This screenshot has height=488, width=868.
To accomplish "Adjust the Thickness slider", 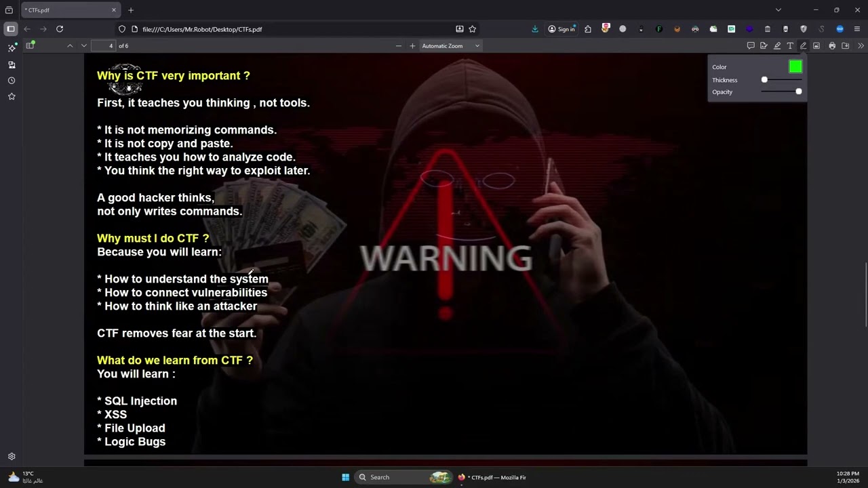I will tap(781, 80).
